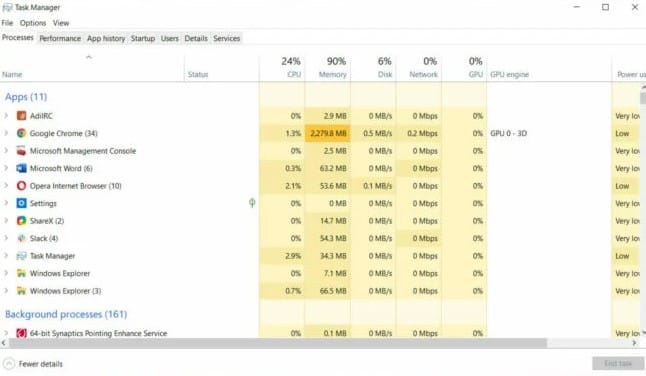
Task: Open the Startup tab
Action: pos(143,38)
